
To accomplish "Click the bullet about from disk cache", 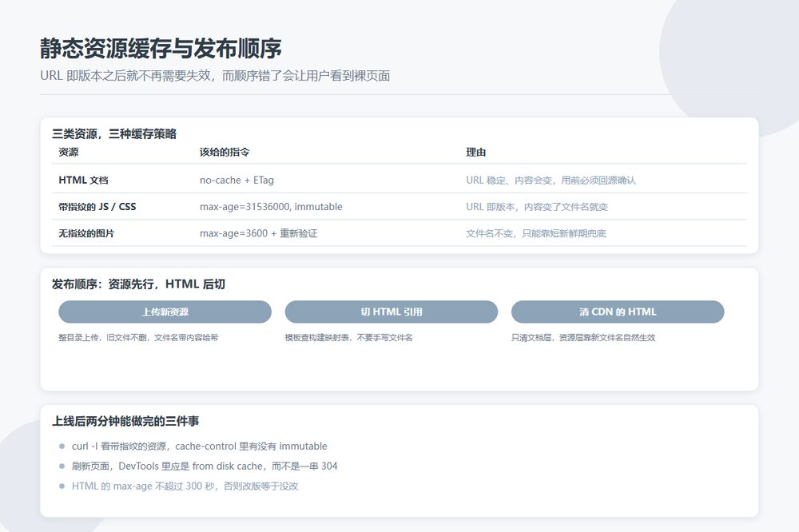I will pos(205,466).
